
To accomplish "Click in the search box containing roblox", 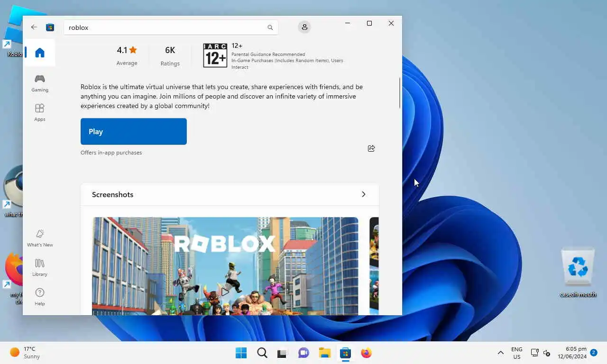I will coord(171,27).
